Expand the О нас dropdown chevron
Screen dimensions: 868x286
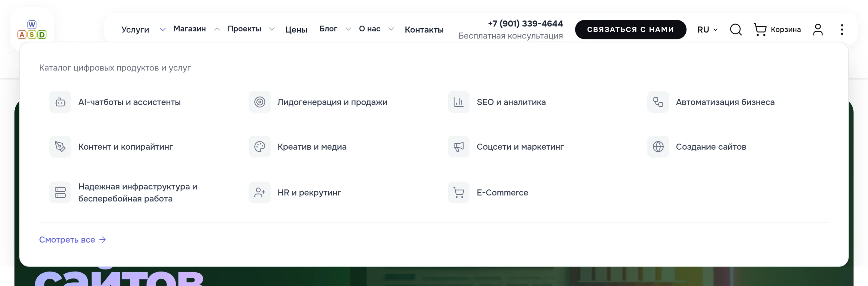point(391,29)
